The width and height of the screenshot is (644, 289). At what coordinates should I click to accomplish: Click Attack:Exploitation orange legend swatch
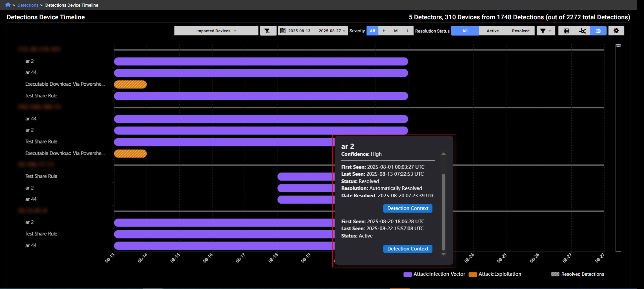coord(473,274)
